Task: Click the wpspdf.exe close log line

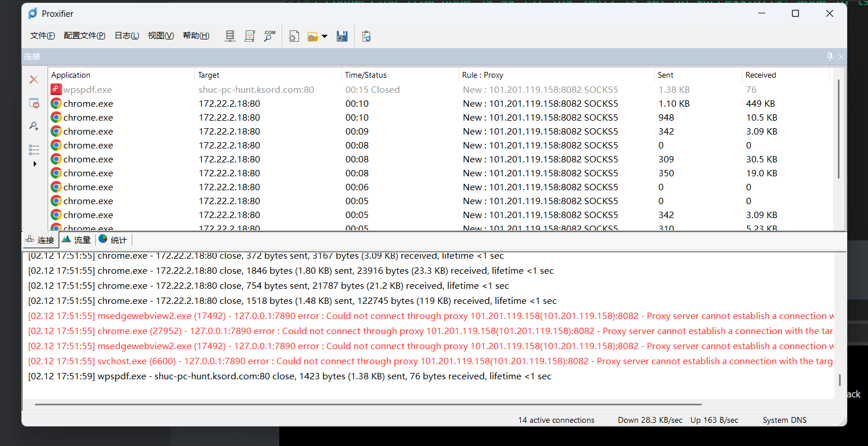Action: click(x=290, y=376)
